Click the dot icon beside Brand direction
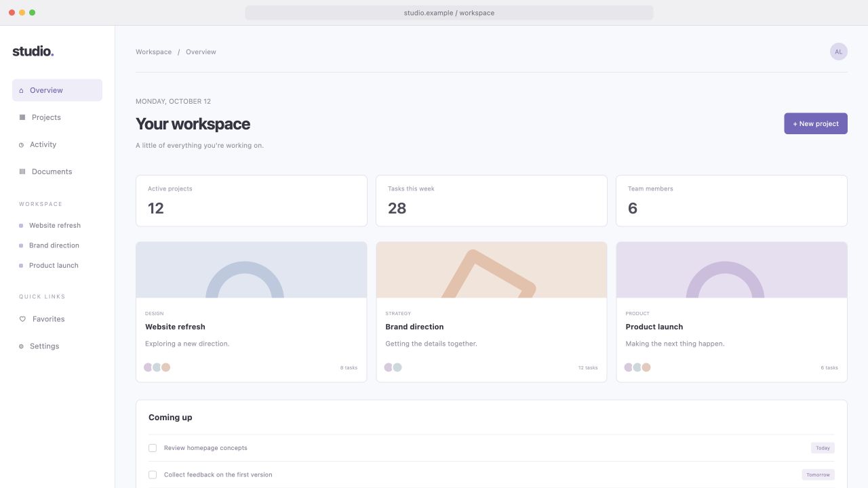 click(x=21, y=245)
